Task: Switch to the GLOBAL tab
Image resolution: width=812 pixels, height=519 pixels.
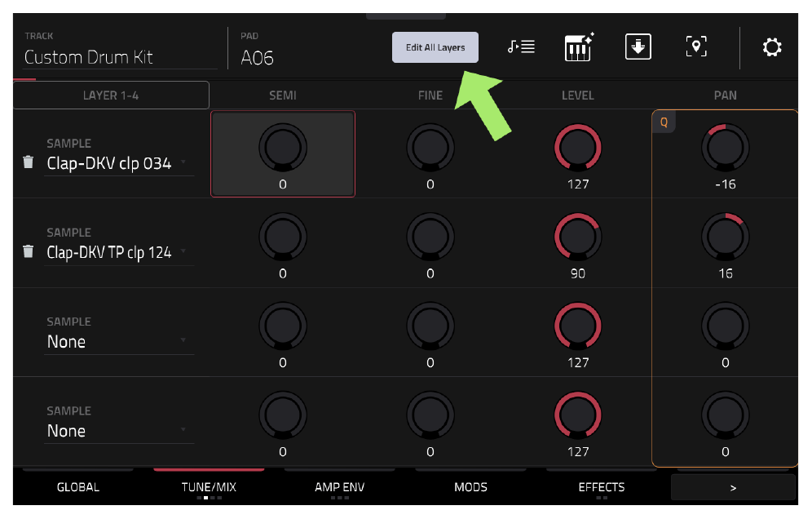Action: coord(78,487)
